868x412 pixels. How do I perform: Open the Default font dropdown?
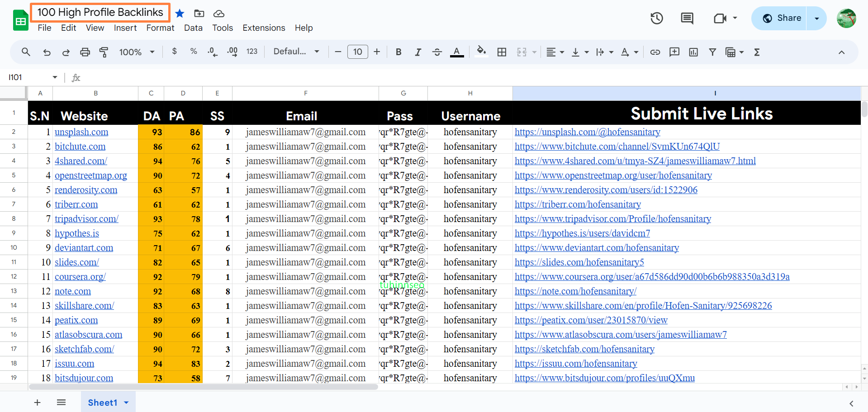[296, 52]
